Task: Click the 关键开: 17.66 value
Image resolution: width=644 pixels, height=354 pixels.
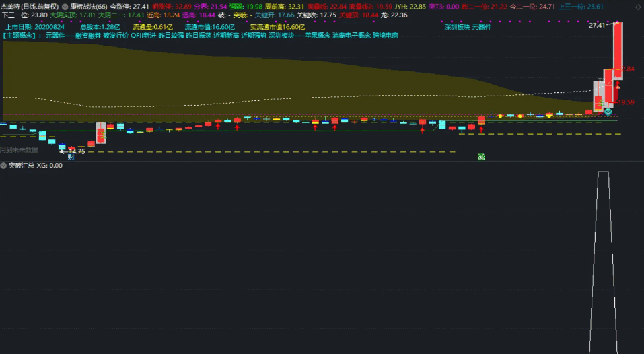Action: point(275,15)
